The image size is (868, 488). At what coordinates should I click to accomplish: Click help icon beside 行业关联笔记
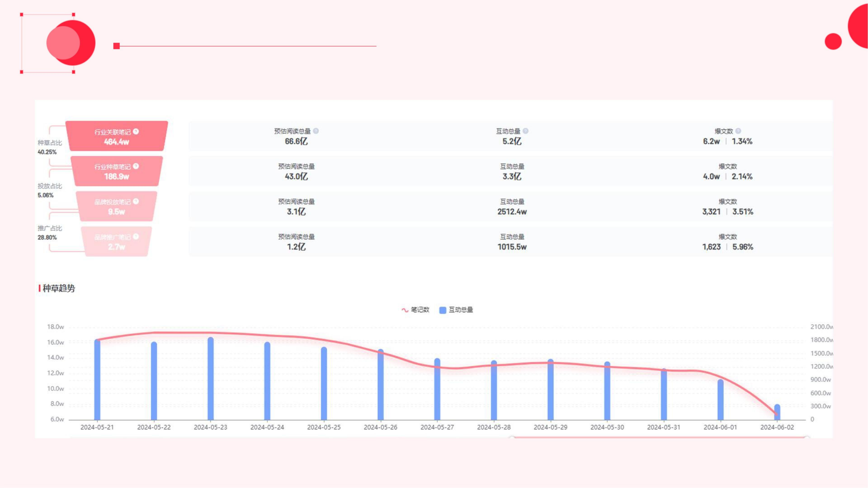(136, 131)
